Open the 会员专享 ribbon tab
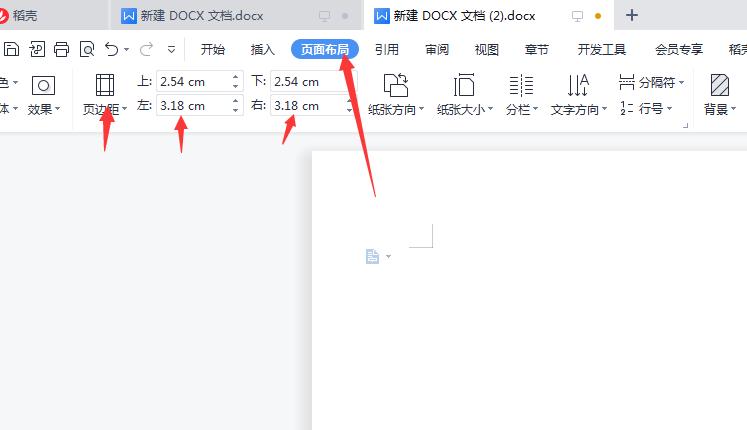Screen dimensions: 747x430 pos(679,50)
